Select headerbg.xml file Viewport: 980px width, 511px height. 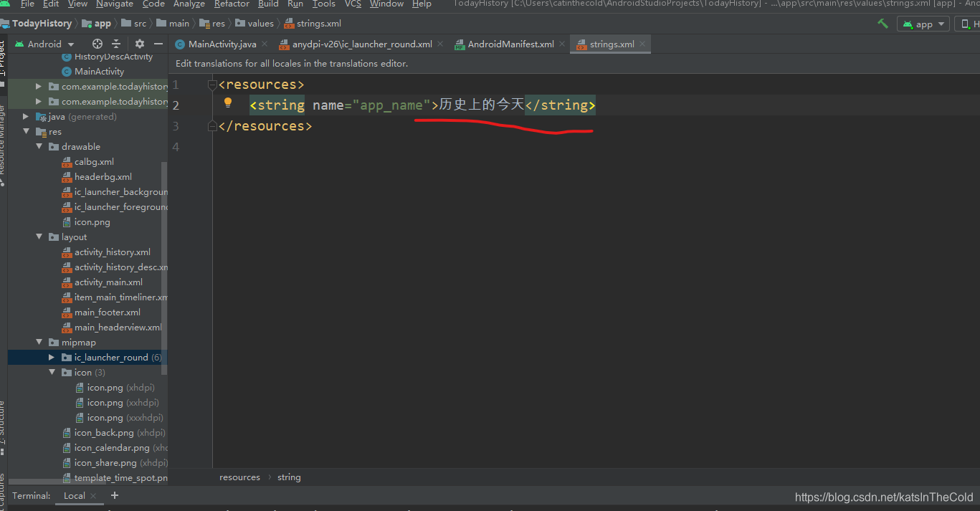pyautogui.click(x=103, y=177)
